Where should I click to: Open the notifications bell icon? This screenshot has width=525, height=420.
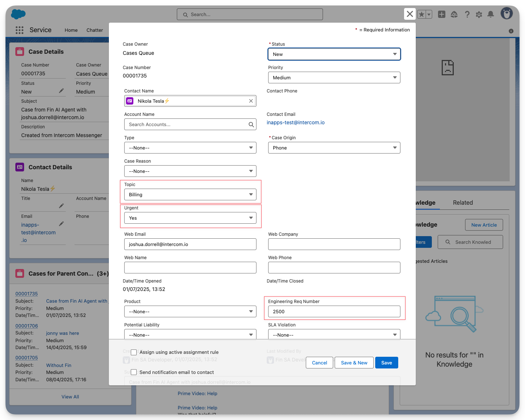pyautogui.click(x=491, y=15)
